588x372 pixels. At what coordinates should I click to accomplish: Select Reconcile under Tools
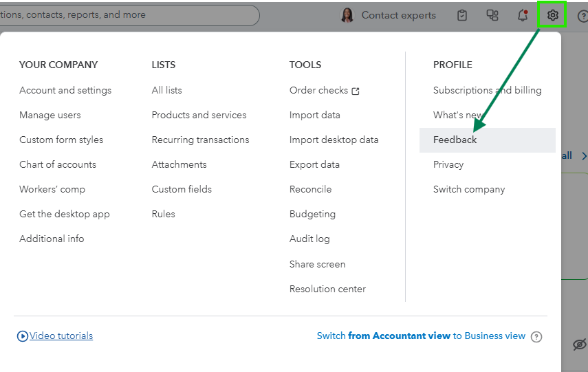[310, 189]
